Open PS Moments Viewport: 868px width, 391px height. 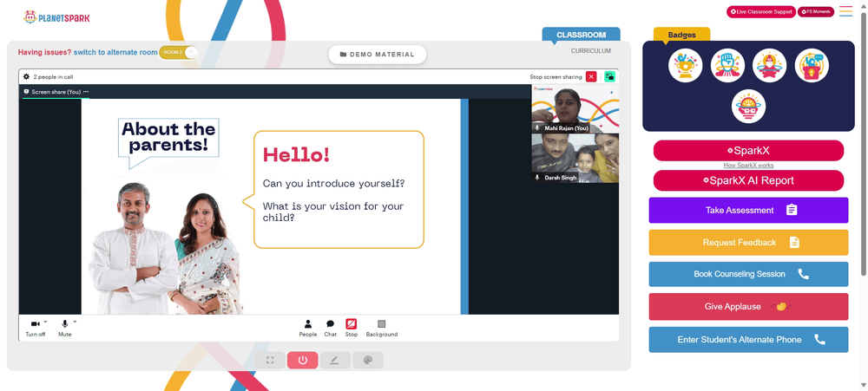pyautogui.click(x=816, y=11)
